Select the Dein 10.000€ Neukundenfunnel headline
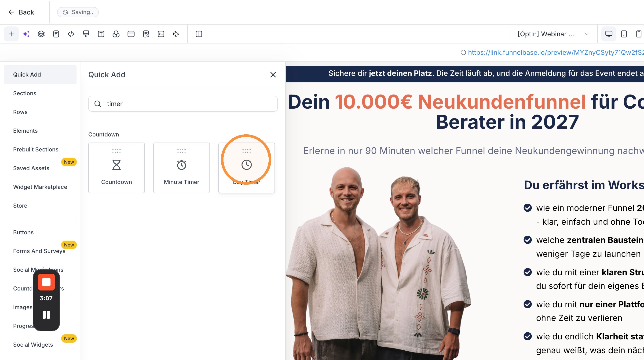The image size is (644, 360). click(x=466, y=112)
